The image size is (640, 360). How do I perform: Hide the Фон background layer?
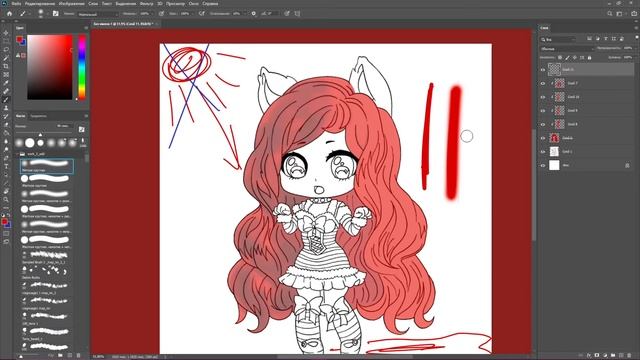543,165
